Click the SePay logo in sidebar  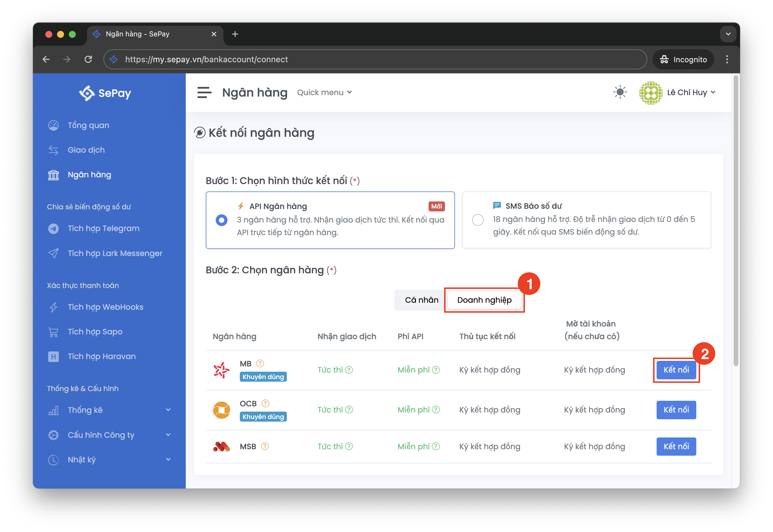pyautogui.click(x=105, y=93)
